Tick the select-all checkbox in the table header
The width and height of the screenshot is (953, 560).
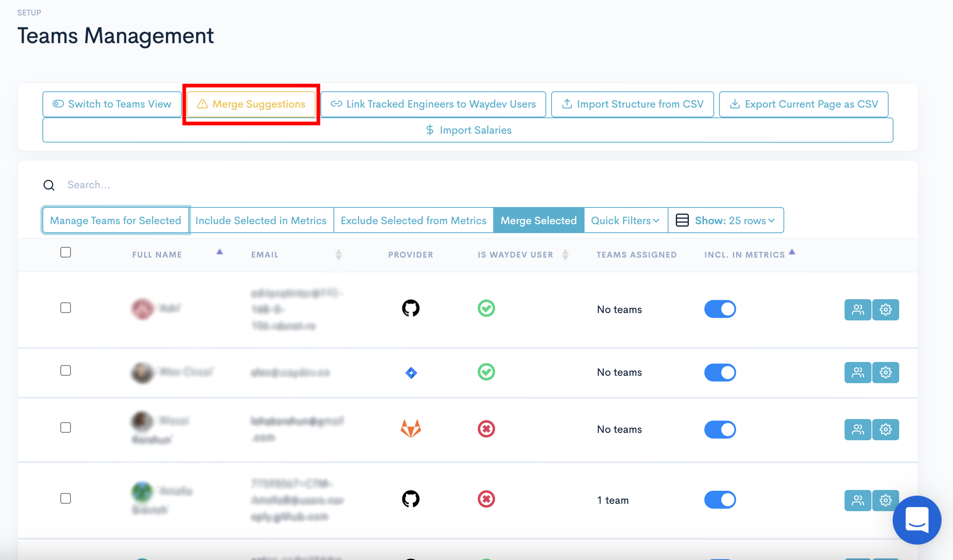(66, 252)
